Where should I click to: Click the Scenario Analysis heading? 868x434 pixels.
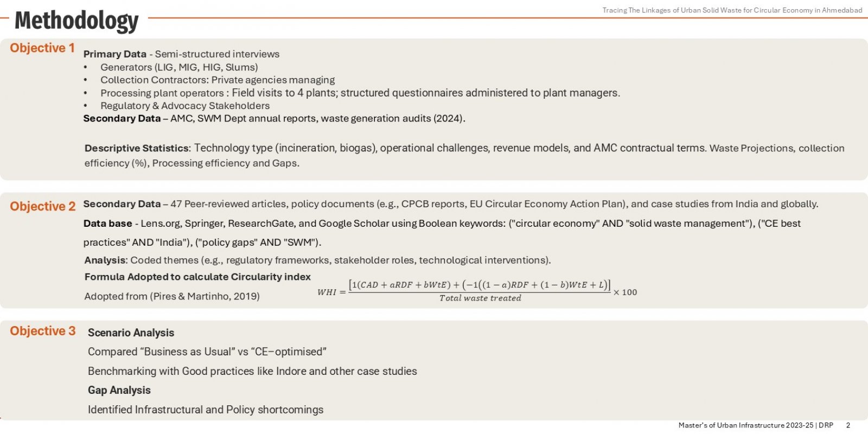(x=131, y=333)
